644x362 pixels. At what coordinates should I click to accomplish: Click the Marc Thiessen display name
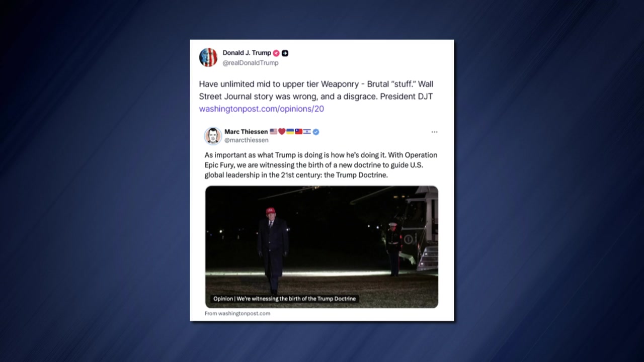click(x=246, y=132)
